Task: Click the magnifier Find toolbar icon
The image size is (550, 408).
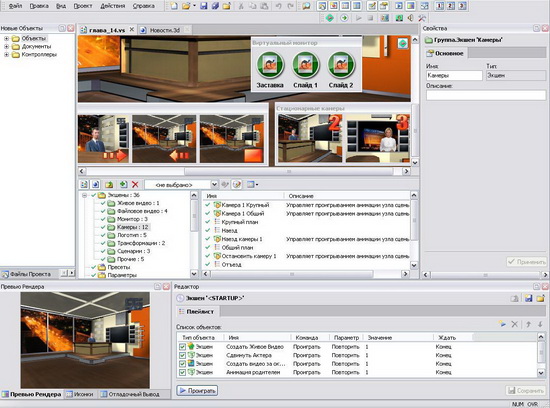Action: tap(306, 6)
